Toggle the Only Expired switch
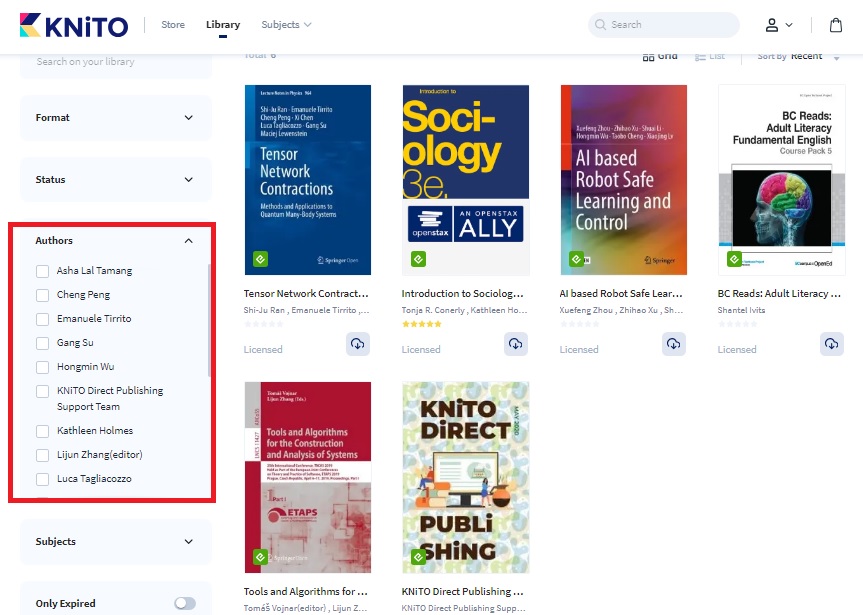The width and height of the screenshot is (863, 615). 185,603
